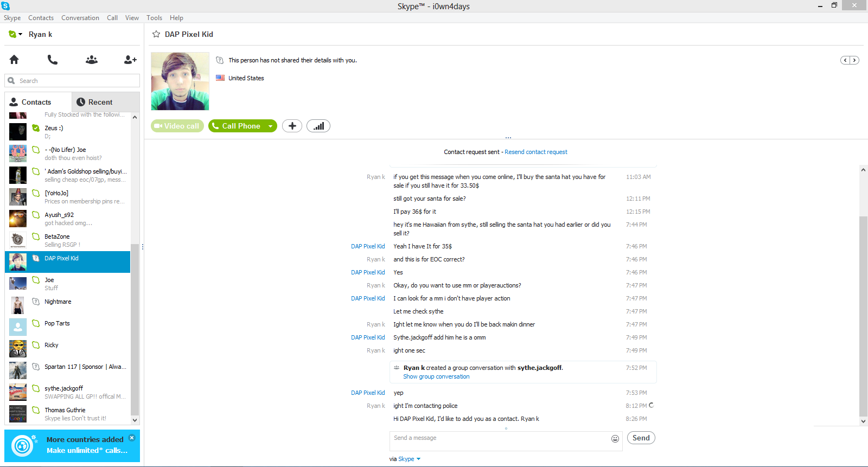The image size is (868, 467).
Task: Click Show group conversation link
Action: (436, 376)
